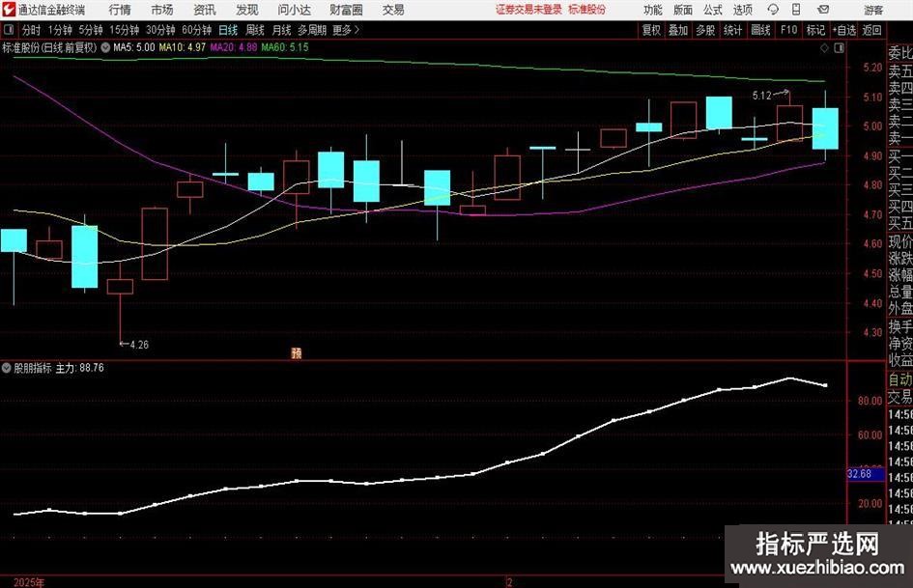This screenshot has height=588, width=913.
Task: Click 证券交易未登录 login link
Action: click(528, 10)
